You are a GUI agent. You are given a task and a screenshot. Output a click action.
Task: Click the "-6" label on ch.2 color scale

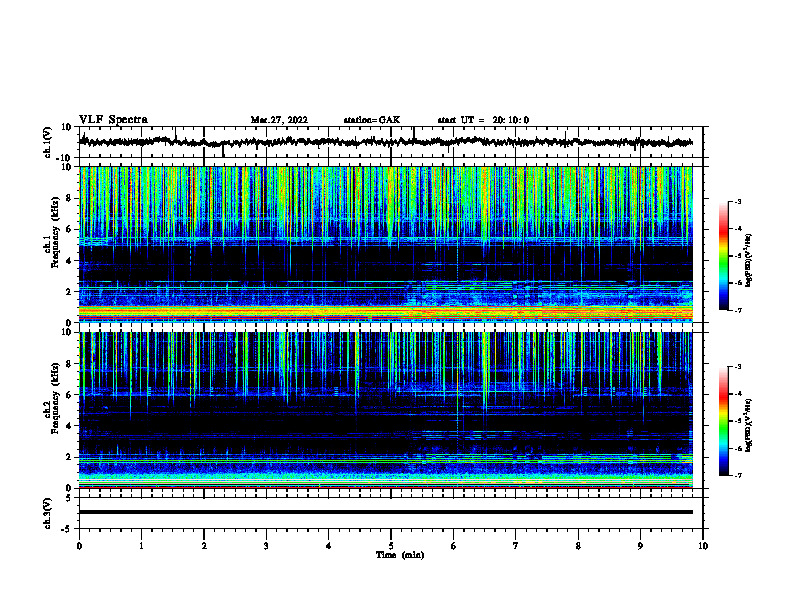point(738,448)
